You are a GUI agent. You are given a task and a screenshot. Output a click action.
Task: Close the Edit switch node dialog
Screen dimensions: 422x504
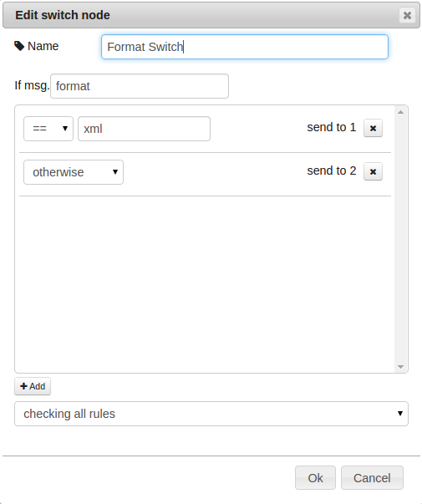(x=407, y=15)
